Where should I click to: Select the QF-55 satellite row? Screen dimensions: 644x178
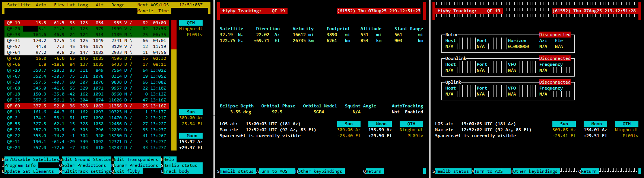tap(86, 124)
